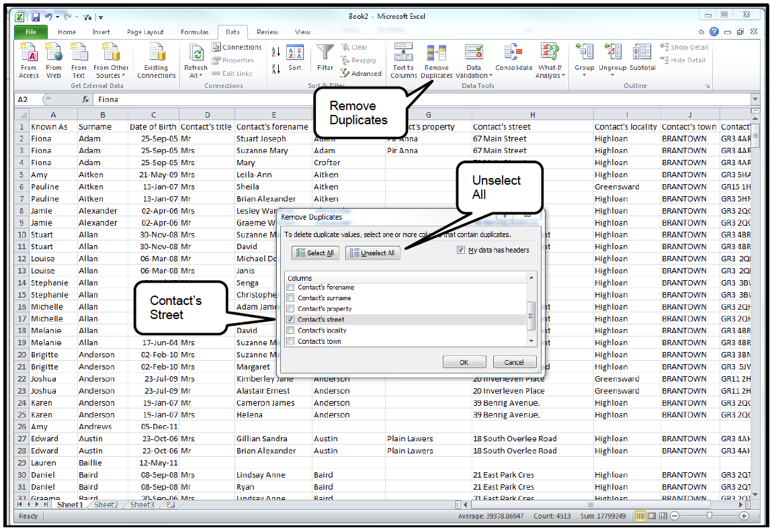Open the Sort dialog
772x532 pixels.
(x=295, y=58)
